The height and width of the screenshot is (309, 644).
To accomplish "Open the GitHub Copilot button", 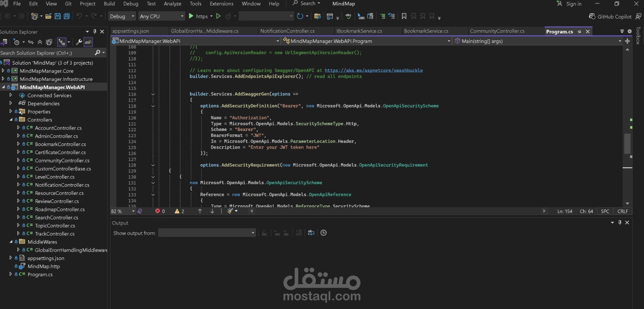I will [610, 17].
